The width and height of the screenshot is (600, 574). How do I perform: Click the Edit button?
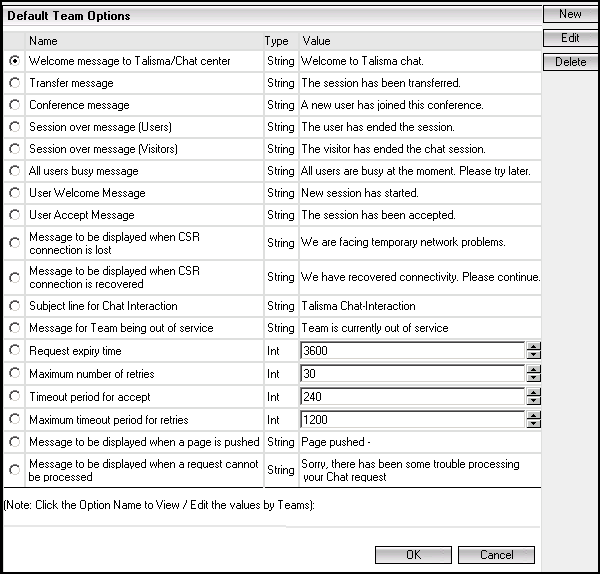pos(570,38)
